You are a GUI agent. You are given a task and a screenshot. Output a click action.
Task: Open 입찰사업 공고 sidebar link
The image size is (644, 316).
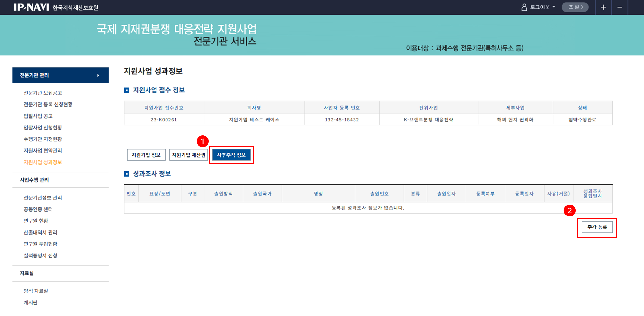pos(38,116)
